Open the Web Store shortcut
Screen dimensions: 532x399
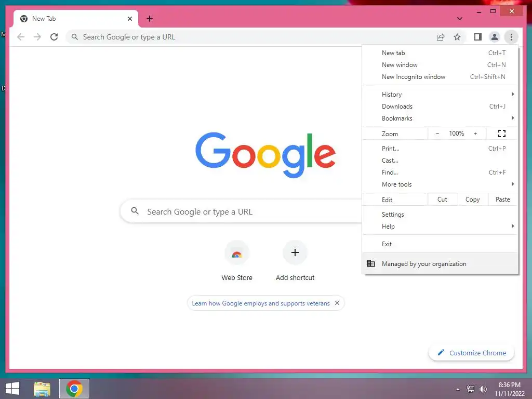(x=237, y=261)
